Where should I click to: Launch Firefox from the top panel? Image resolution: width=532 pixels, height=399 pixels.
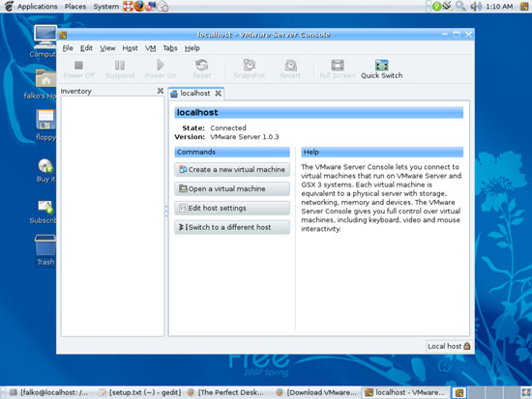(x=139, y=6)
